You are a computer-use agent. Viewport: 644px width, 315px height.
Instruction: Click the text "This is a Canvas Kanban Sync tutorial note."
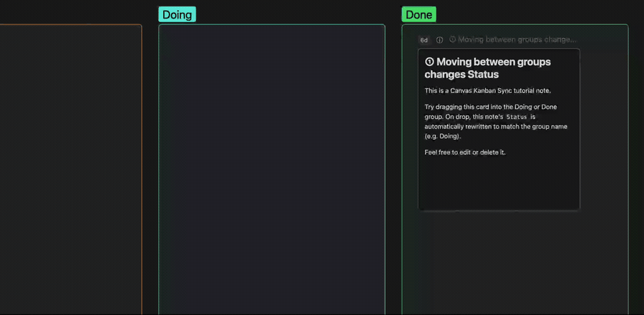[487, 91]
